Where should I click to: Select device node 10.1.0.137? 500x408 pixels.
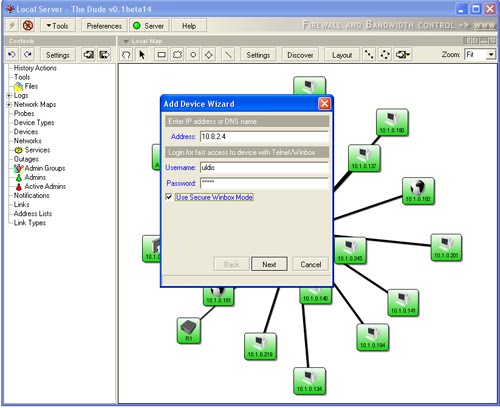364,158
